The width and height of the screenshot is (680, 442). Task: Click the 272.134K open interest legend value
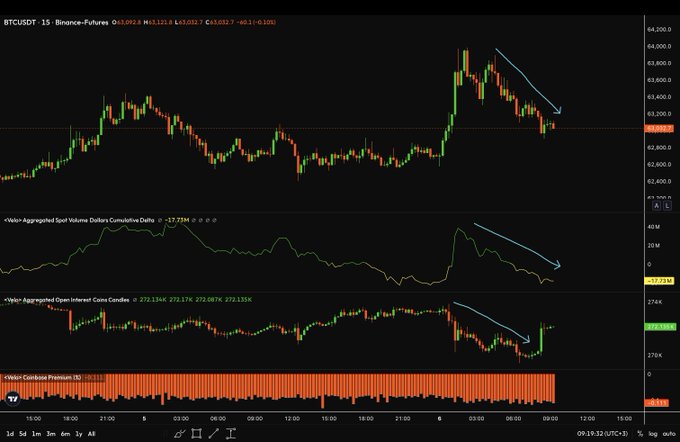pyautogui.click(x=153, y=300)
